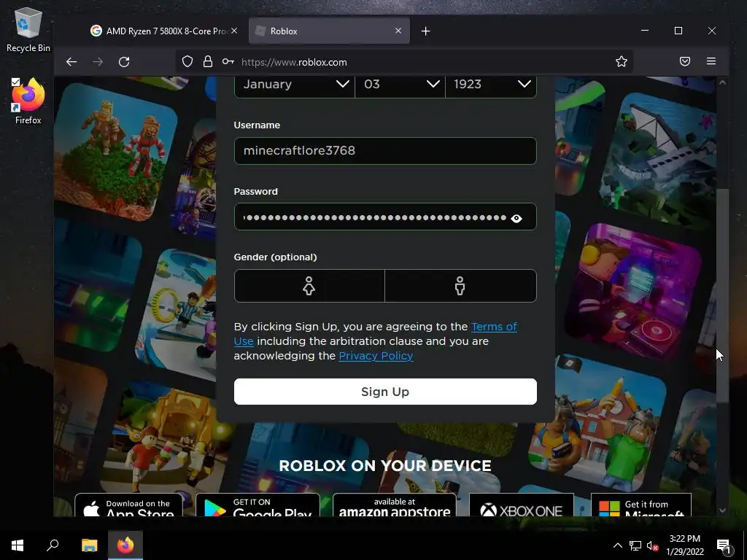Show hidden system tray icons

coord(617,545)
